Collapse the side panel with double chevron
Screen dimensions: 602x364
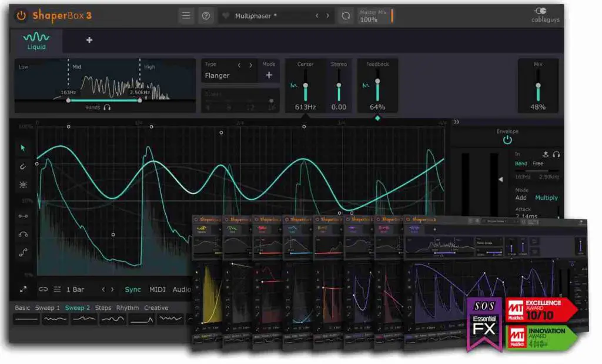[456, 122]
